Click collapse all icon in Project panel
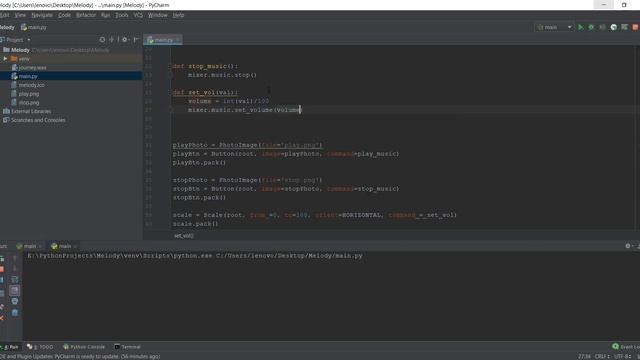Screen dimensions: 640x360 tap(111, 40)
